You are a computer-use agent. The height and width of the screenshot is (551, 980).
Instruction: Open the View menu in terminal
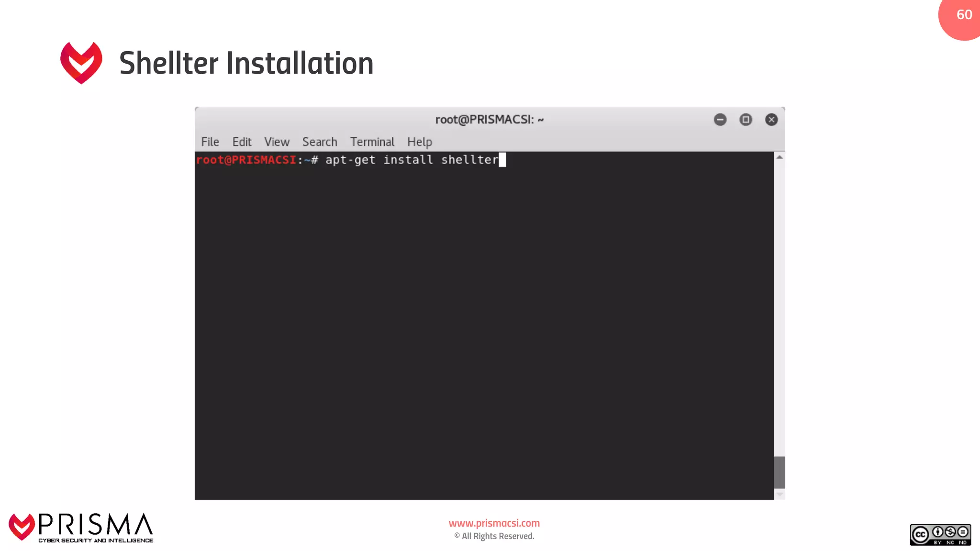point(277,142)
